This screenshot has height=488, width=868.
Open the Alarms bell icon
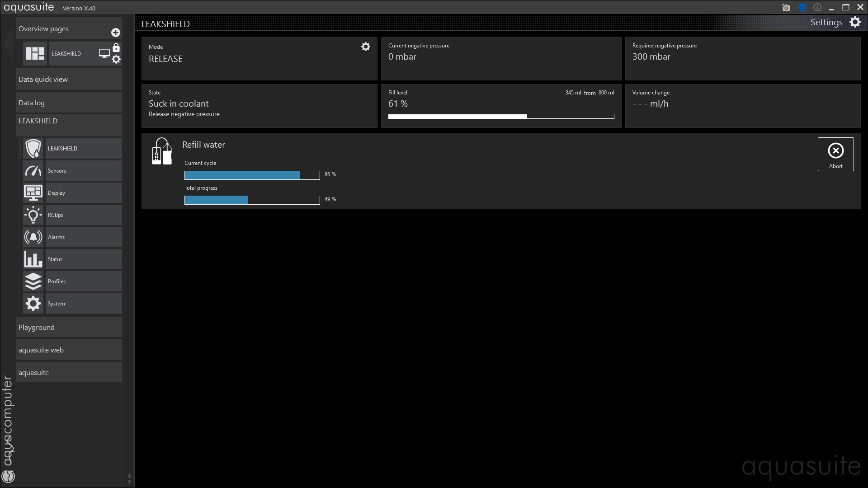33,237
